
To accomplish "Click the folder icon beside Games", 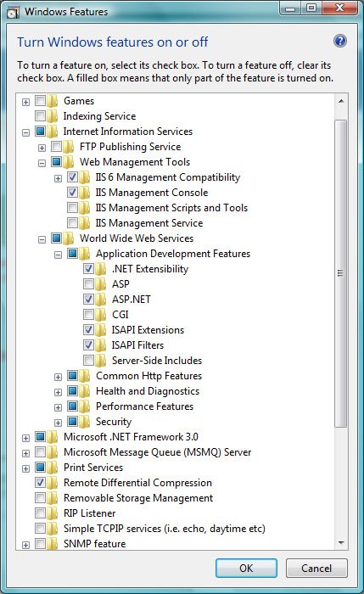I will (x=53, y=101).
